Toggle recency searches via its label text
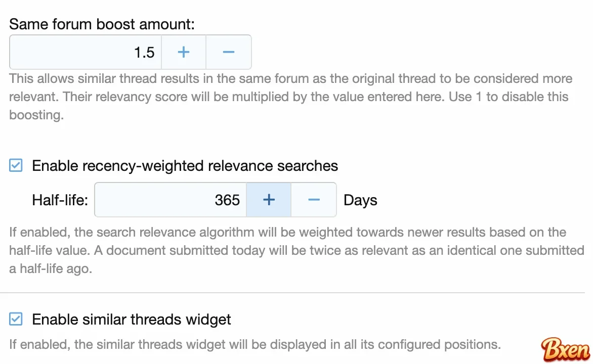593x364 pixels. [x=185, y=165]
